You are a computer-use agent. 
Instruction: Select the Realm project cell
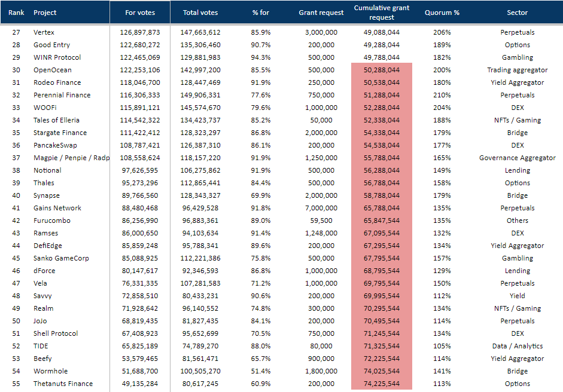pyautogui.click(x=44, y=308)
